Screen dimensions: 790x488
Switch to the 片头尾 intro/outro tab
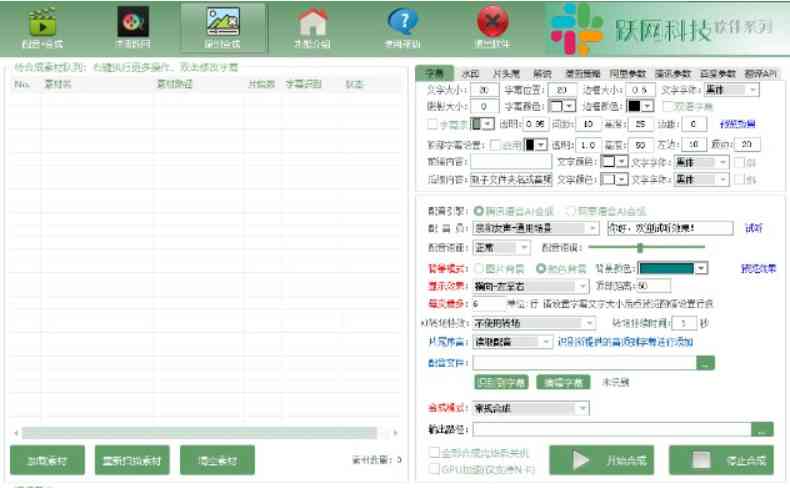click(506, 74)
